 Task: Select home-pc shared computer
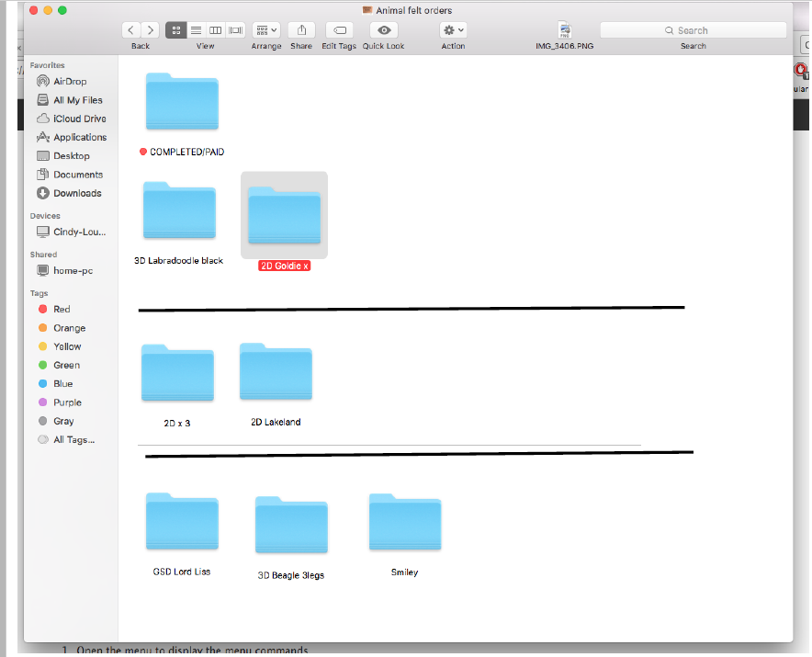click(73, 270)
